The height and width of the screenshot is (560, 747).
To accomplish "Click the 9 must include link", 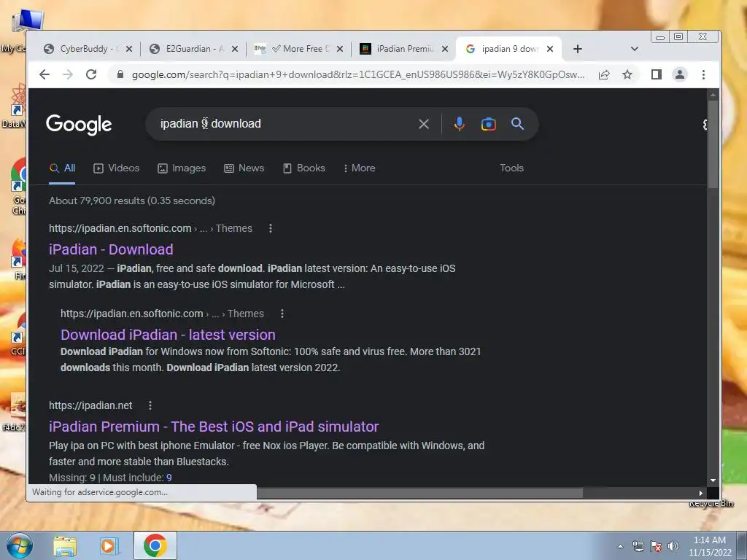I will click(x=169, y=478).
